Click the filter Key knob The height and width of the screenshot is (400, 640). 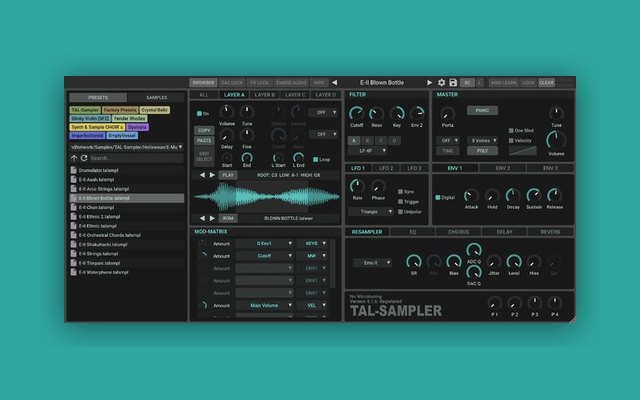(x=397, y=113)
